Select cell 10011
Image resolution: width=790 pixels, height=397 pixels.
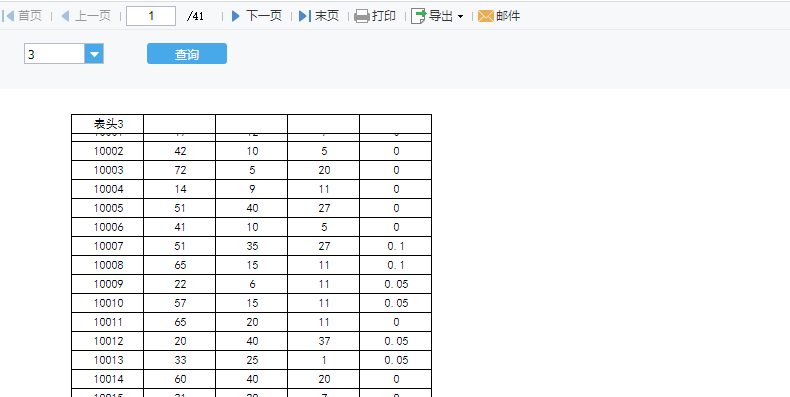click(108, 322)
